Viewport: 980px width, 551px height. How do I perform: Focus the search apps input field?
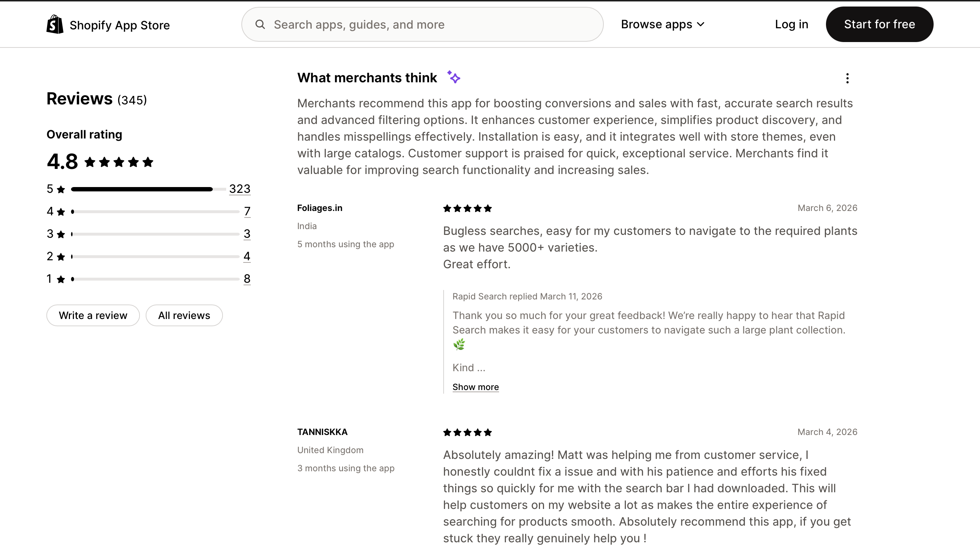point(430,24)
